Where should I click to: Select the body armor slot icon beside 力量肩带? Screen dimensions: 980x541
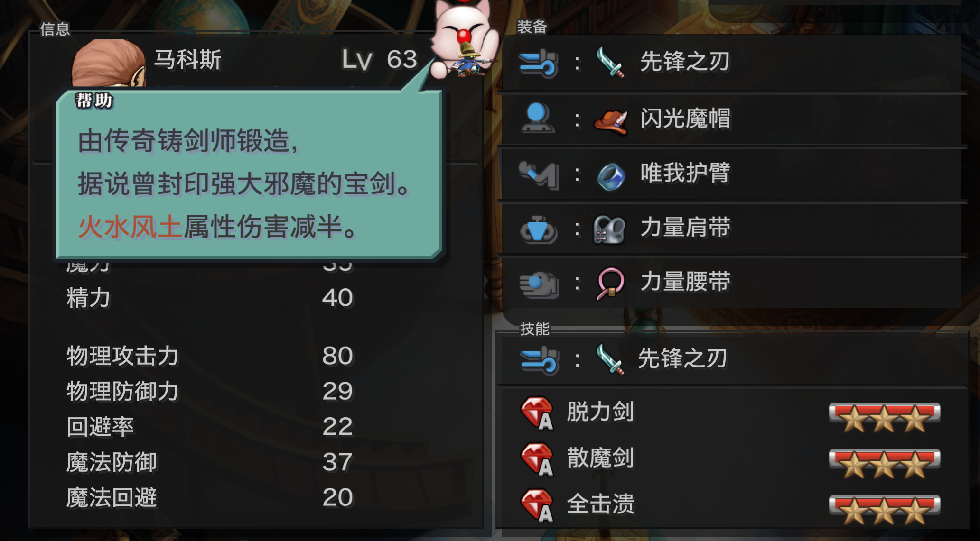click(539, 229)
